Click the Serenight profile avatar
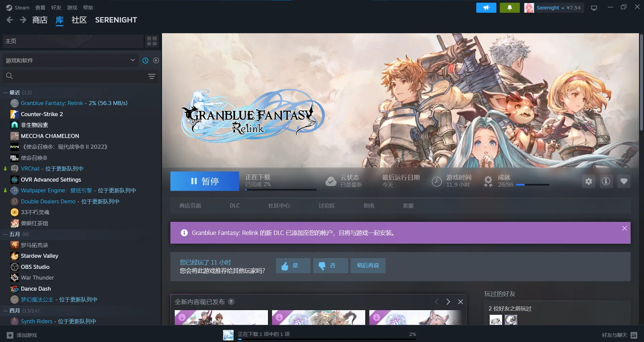This screenshot has width=644, height=342. click(x=529, y=8)
